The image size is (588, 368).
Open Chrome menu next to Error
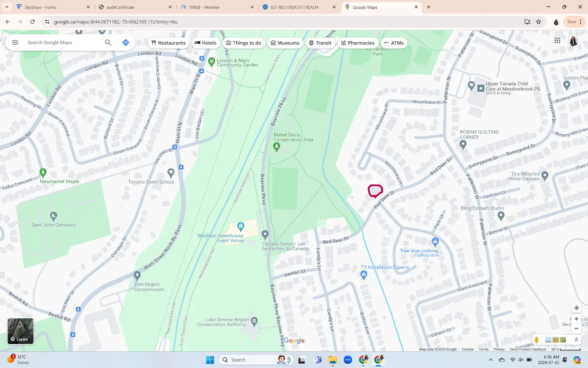point(581,22)
